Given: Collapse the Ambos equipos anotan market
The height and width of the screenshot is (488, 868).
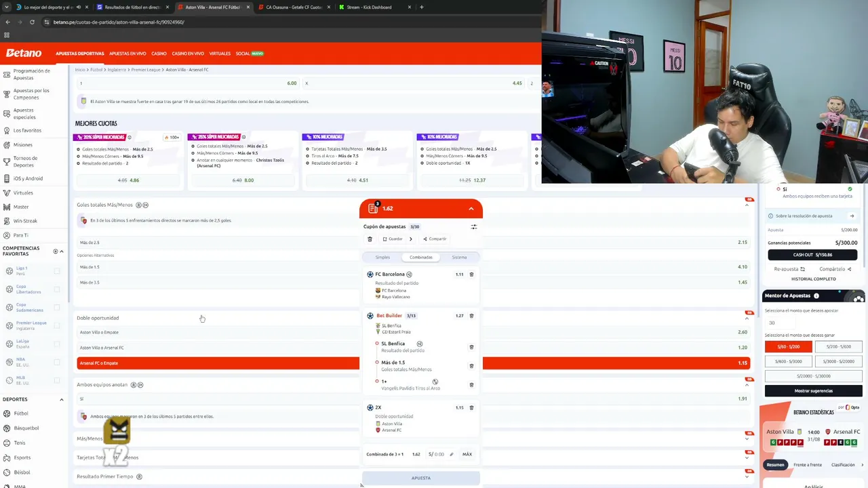Looking at the screenshot, I should point(747,385).
